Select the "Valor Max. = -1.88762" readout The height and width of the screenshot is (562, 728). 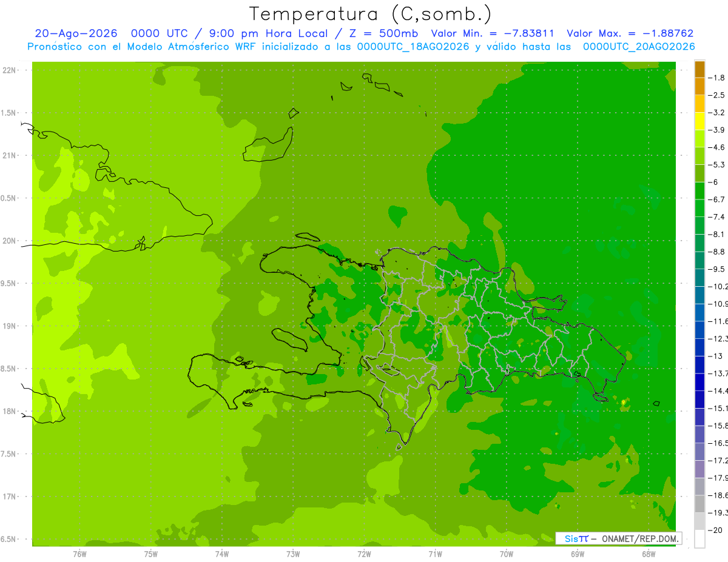630,34
